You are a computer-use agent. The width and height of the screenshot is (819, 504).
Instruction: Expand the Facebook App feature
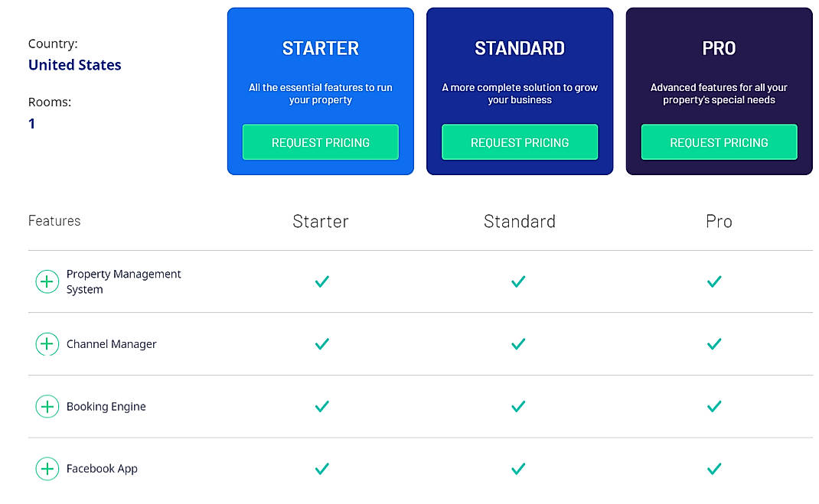click(x=47, y=469)
